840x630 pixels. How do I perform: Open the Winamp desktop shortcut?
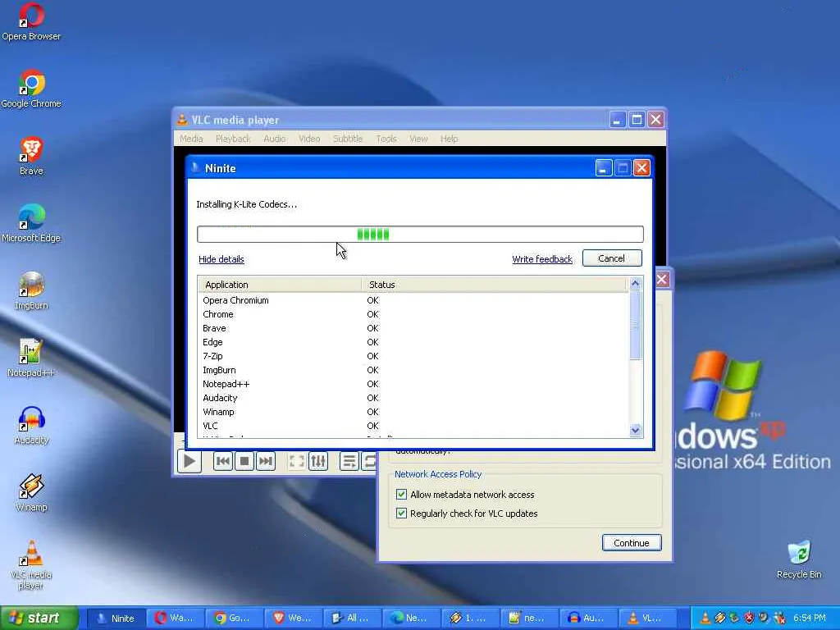coord(31,492)
